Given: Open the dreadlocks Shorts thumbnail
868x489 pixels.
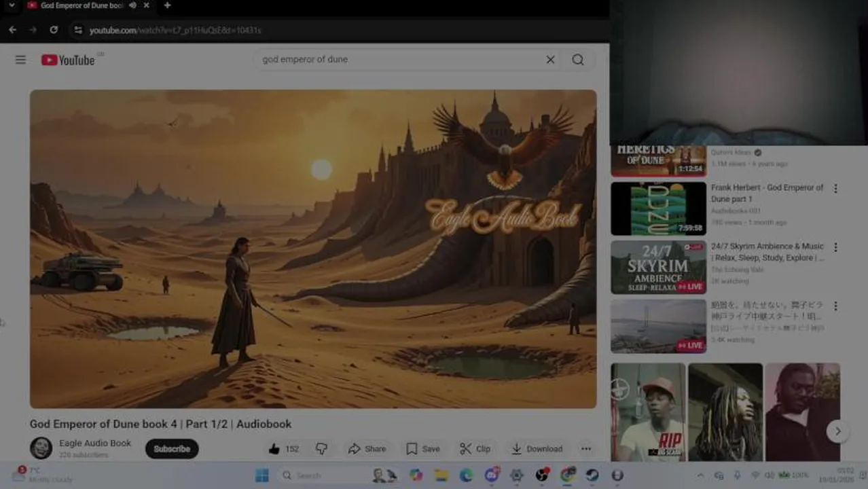Looking at the screenshot, I should [x=725, y=412].
